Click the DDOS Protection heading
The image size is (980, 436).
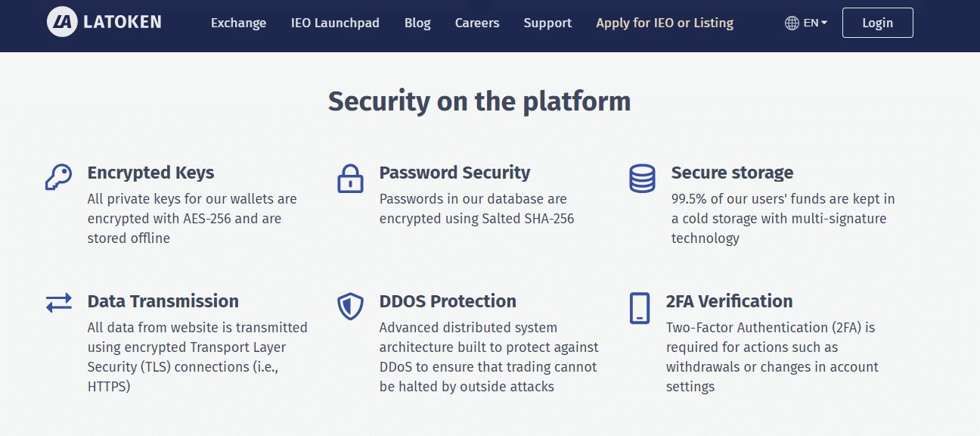[x=448, y=301]
